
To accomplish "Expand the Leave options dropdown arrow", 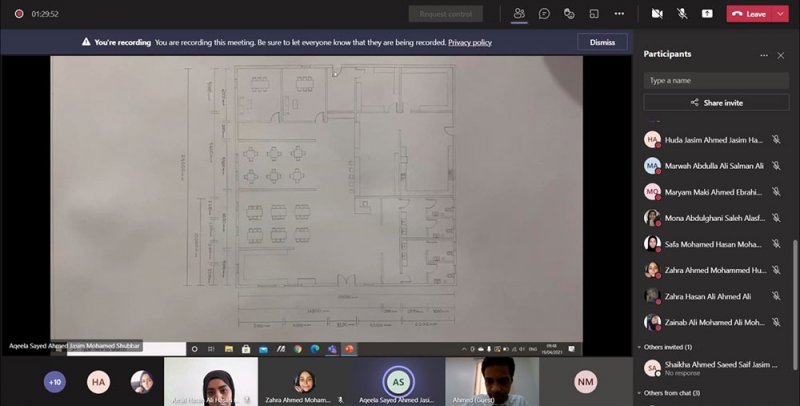I will pos(781,14).
